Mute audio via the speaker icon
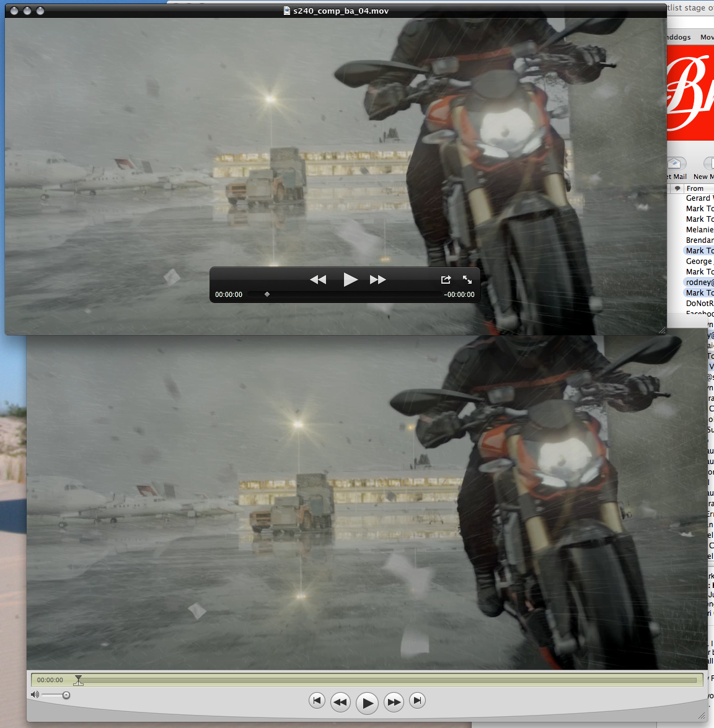 [35, 695]
